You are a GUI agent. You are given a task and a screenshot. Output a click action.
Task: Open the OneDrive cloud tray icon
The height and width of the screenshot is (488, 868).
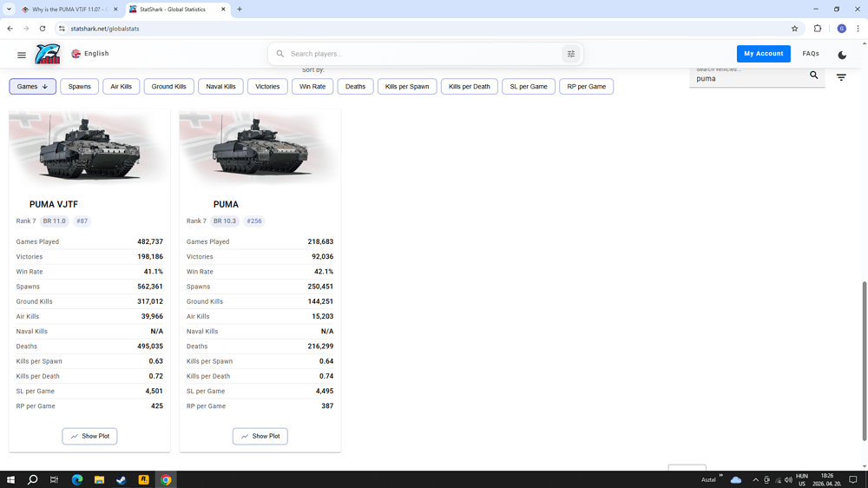pos(736,479)
